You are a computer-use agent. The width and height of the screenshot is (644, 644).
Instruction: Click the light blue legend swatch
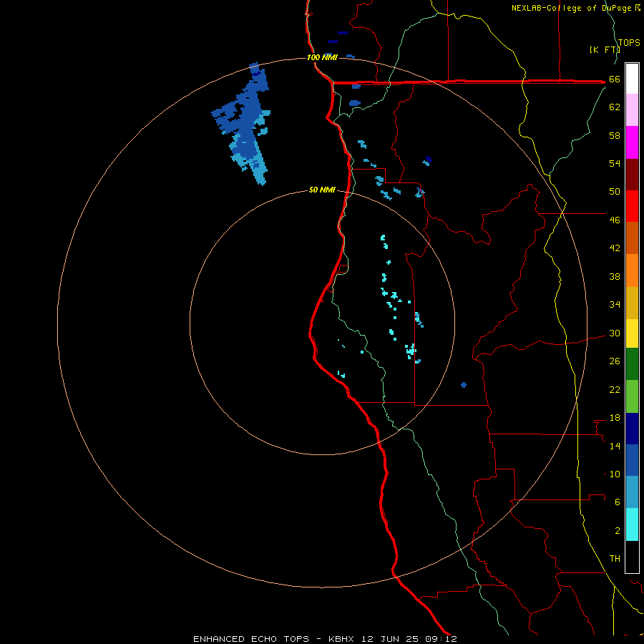632,492
